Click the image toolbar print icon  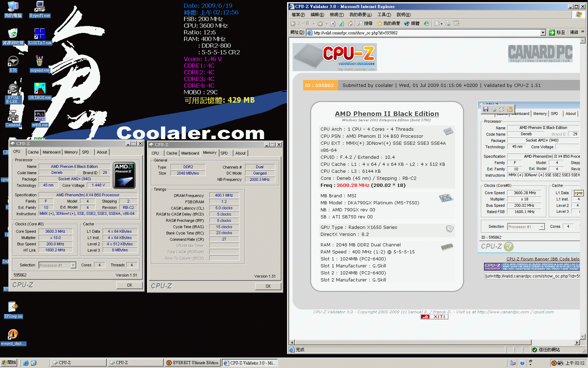(x=493, y=109)
